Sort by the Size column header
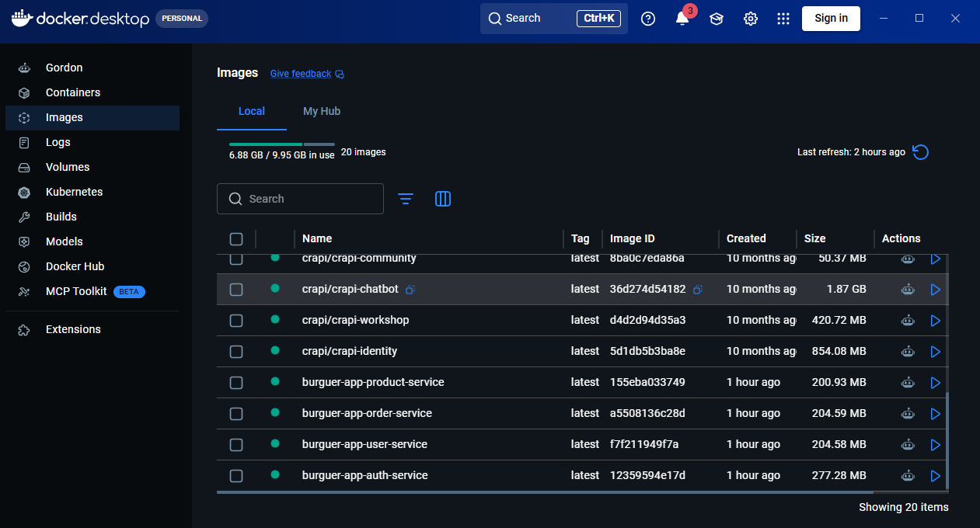The width and height of the screenshot is (980, 528). (x=815, y=238)
